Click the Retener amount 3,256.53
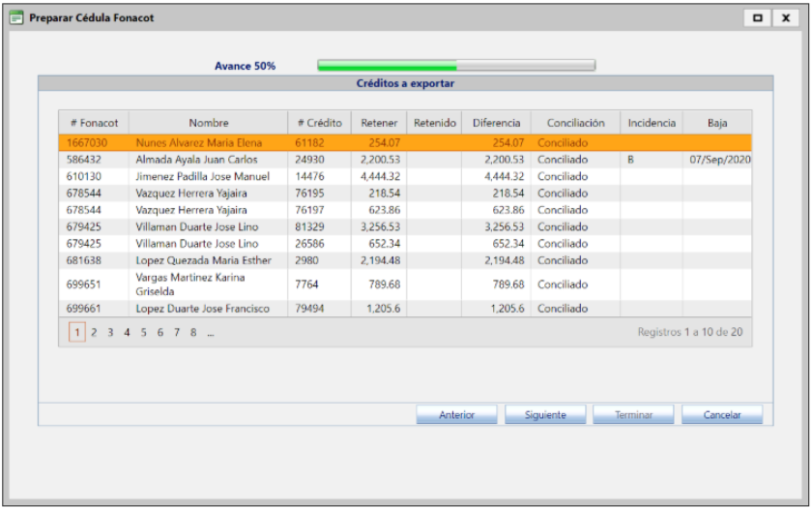The height and width of the screenshot is (508, 812). pos(381,226)
